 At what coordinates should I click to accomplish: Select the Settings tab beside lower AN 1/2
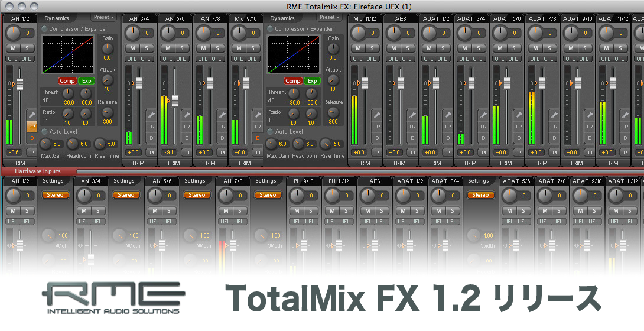point(53,181)
